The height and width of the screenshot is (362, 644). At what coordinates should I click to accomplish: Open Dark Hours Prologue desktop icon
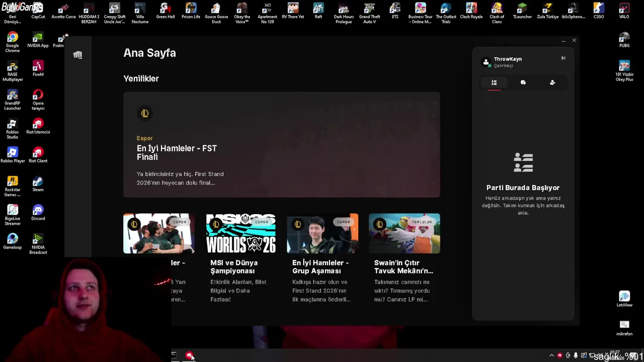pos(344,13)
